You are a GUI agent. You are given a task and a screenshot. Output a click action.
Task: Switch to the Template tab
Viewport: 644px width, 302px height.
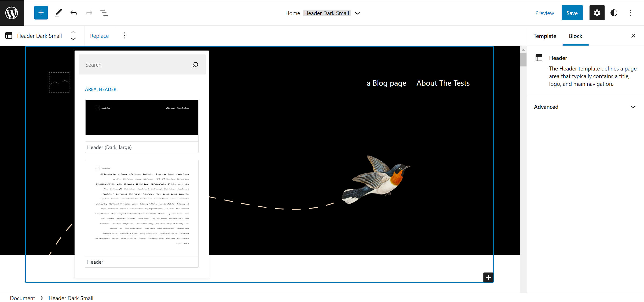[545, 36]
